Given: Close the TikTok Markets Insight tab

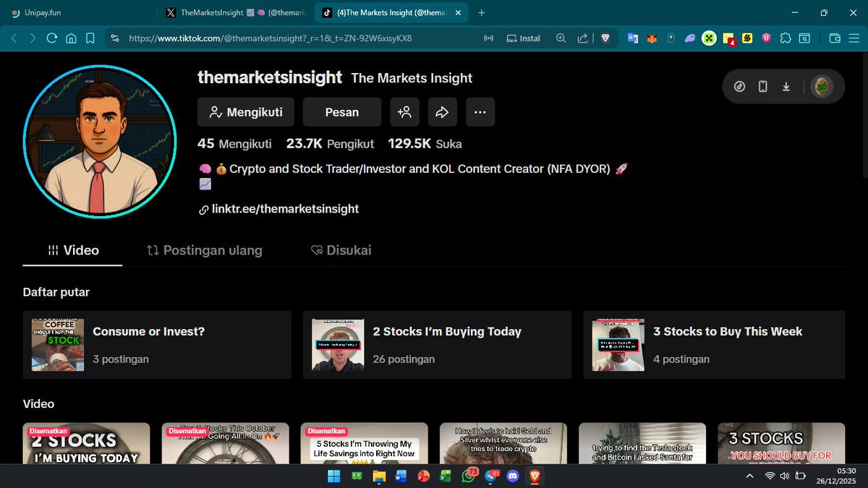Looking at the screenshot, I should click(x=459, y=12).
